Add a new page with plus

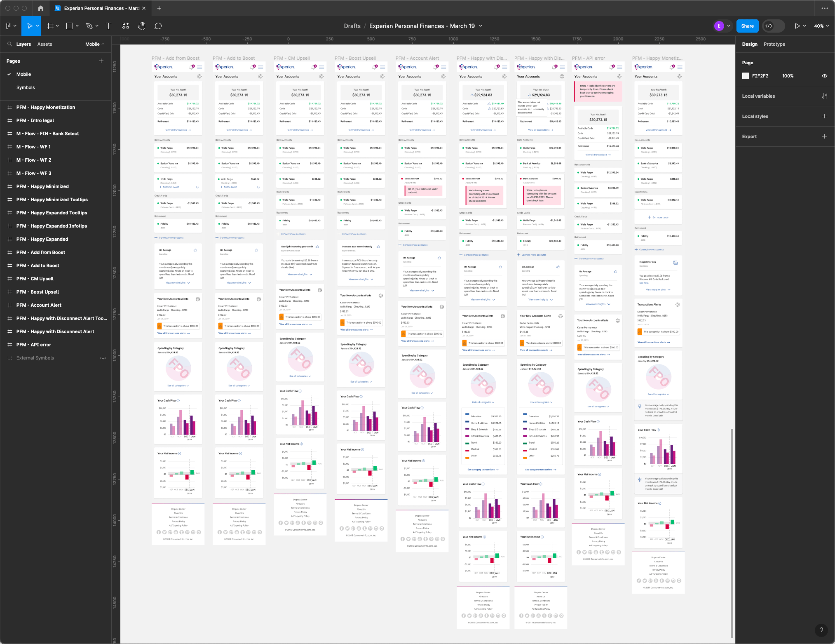tap(101, 61)
